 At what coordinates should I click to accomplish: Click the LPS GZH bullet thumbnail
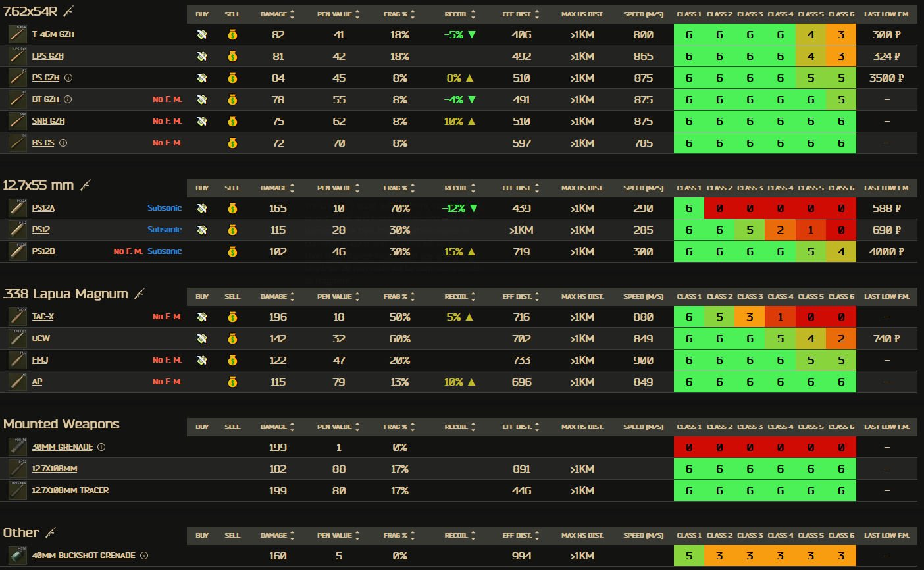tap(18, 56)
